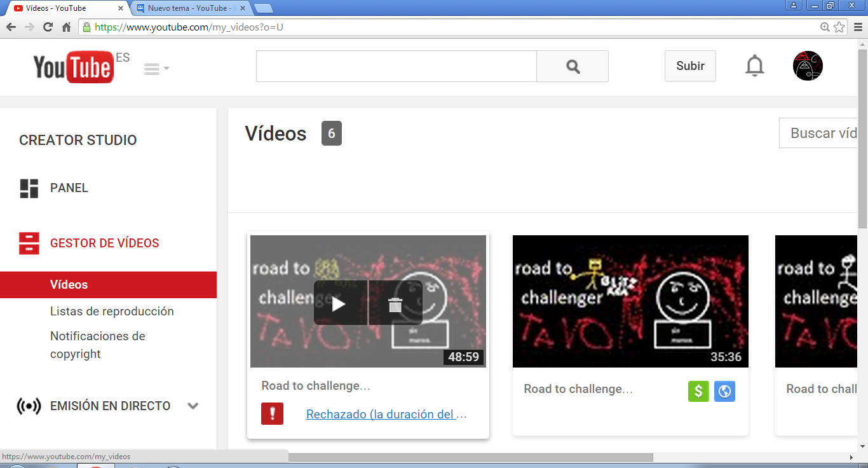Open GESTOR DE VÍDEOS section
The width and height of the screenshot is (868, 468).
pos(105,243)
